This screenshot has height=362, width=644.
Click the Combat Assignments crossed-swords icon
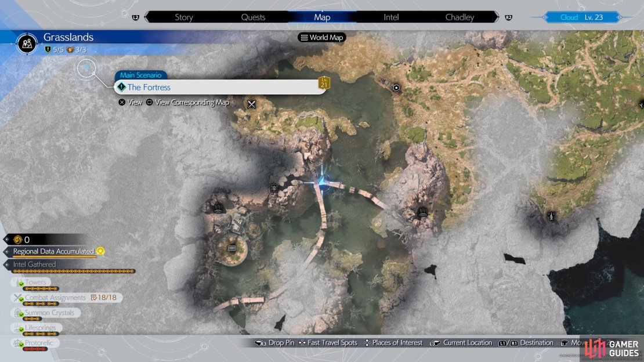[x=18, y=298]
